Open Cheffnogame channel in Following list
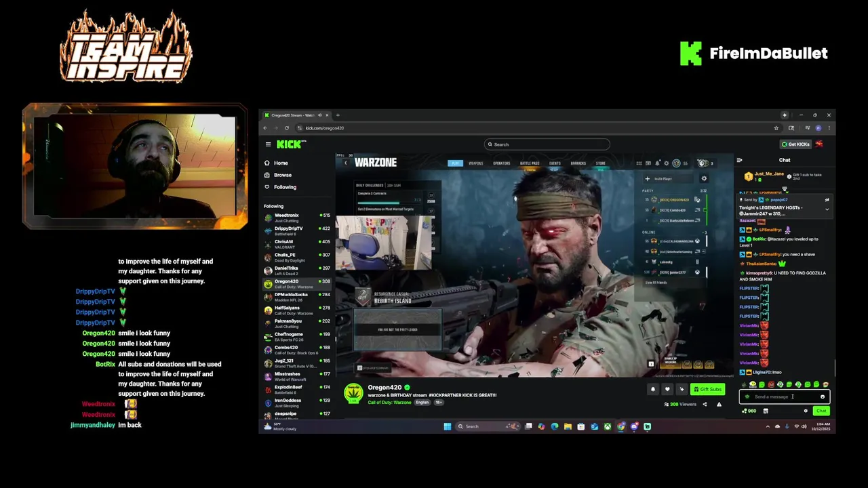 point(297,336)
